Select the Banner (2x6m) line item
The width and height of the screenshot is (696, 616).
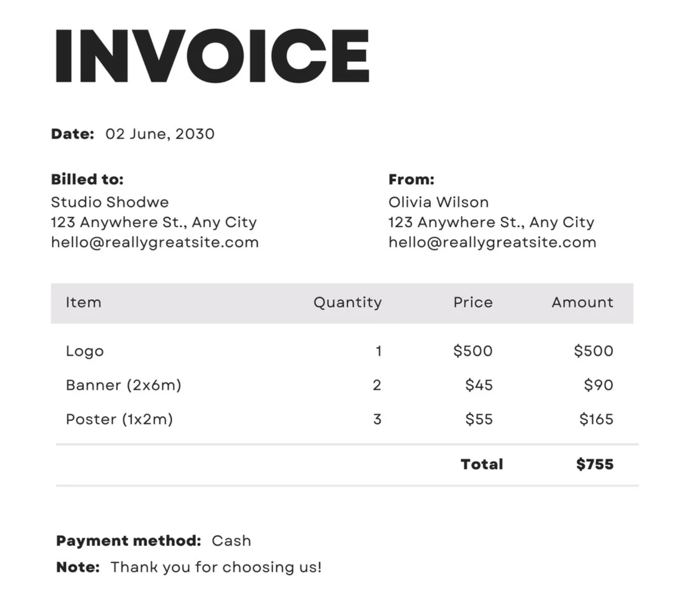coord(123,385)
